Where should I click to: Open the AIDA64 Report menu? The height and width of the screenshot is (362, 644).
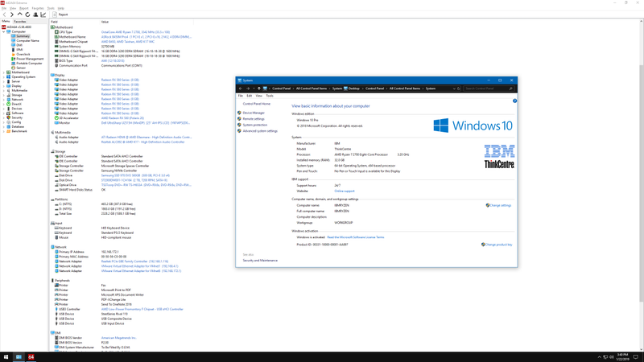[24, 8]
